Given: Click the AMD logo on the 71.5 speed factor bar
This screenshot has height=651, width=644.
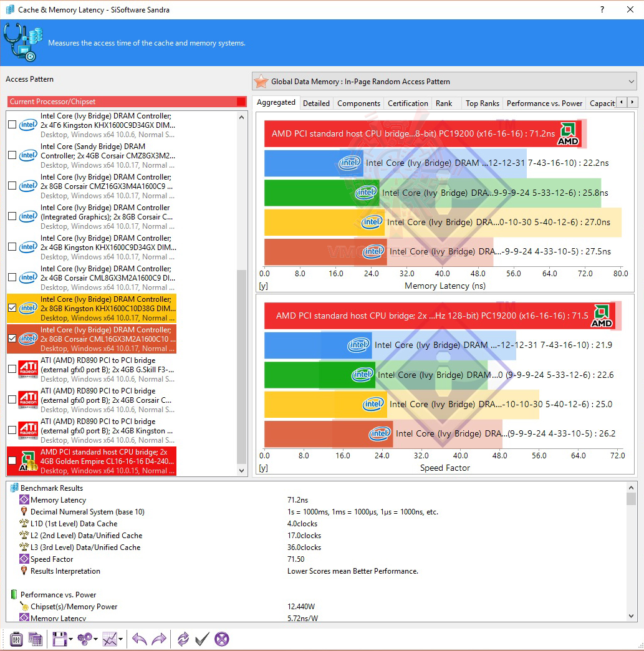Looking at the screenshot, I should (602, 316).
